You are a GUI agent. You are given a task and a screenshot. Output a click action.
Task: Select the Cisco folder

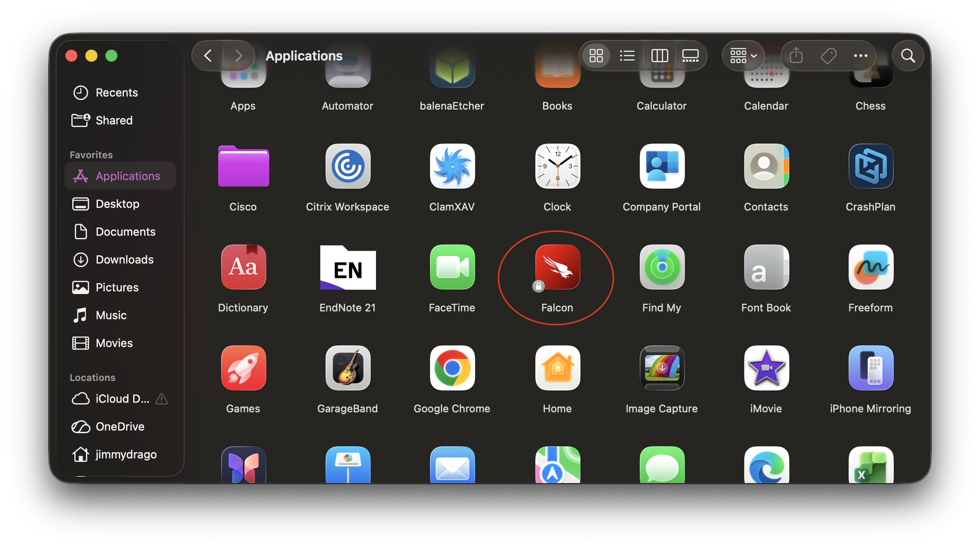click(243, 166)
